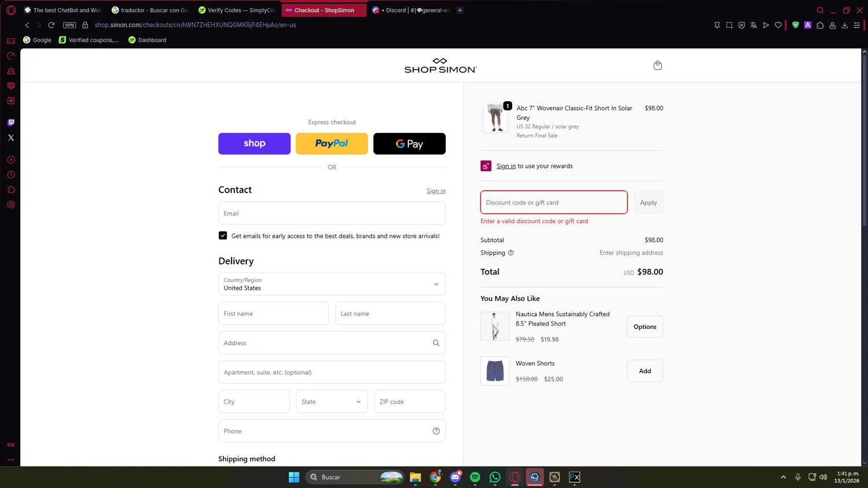868x488 pixels.
Task: Click the Shipping info help icon
Action: click(510, 253)
